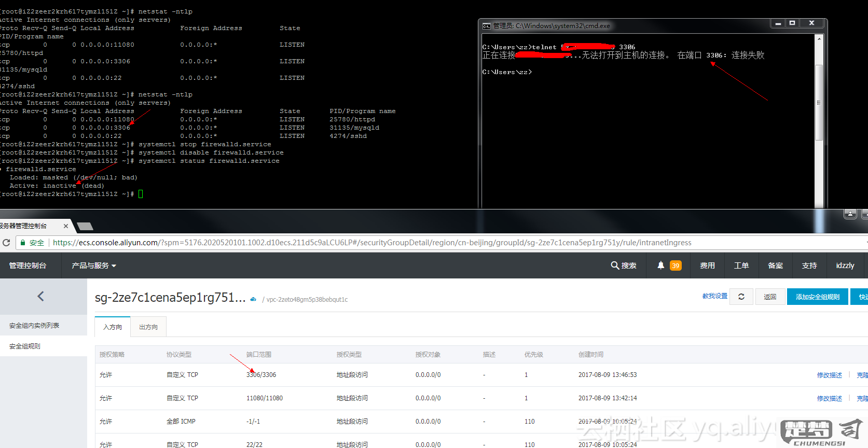Click 授权策略 column header
868x448 pixels.
click(x=112, y=355)
